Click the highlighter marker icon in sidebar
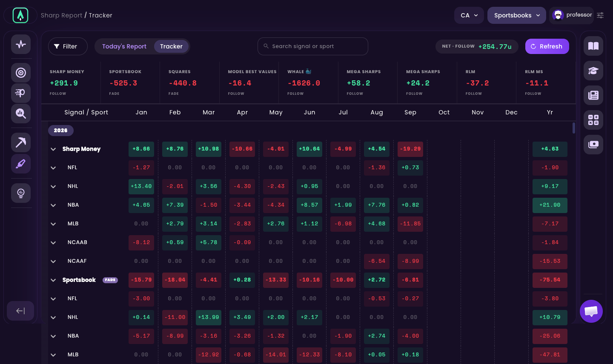The width and height of the screenshot is (613, 364). pos(21,163)
